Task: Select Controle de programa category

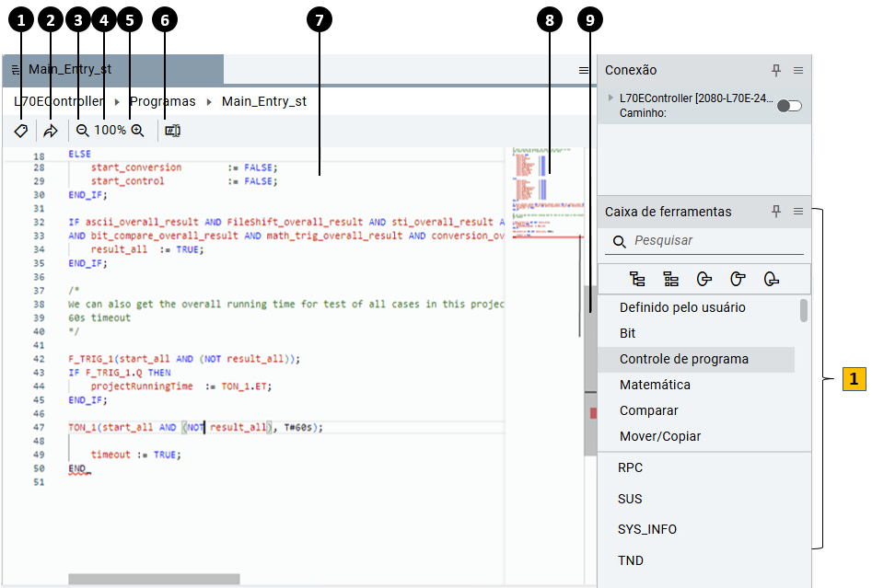Action: pyautogui.click(x=683, y=359)
